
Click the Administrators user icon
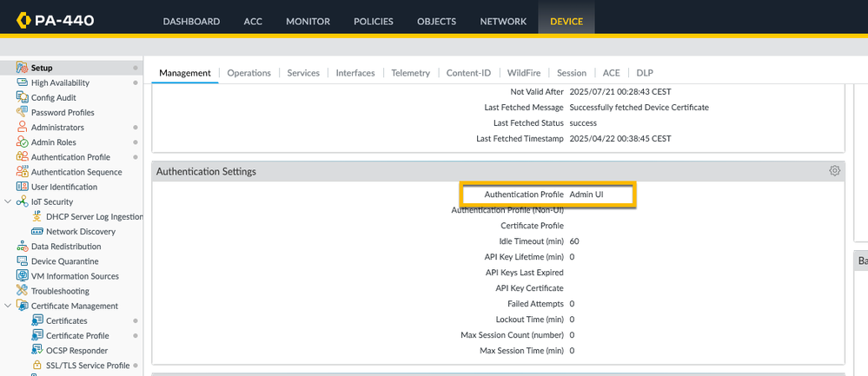[23, 128]
